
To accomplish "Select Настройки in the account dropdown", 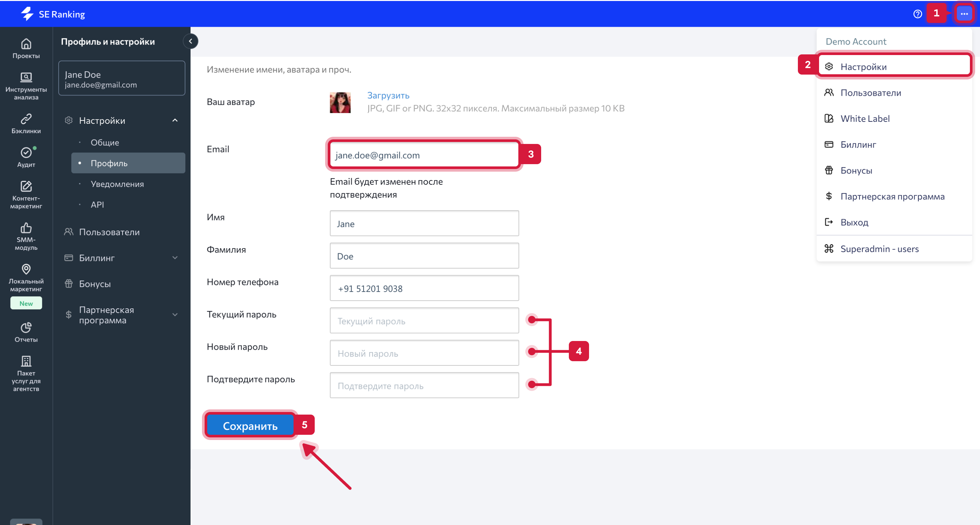I will (894, 66).
